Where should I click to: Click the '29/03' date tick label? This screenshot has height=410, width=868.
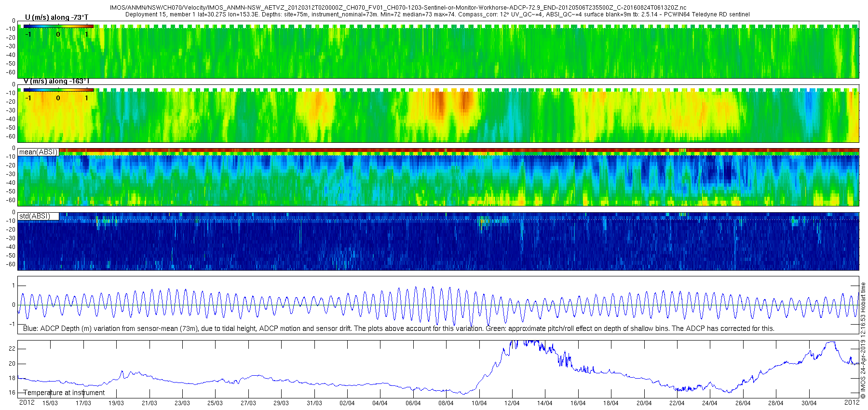click(x=281, y=403)
